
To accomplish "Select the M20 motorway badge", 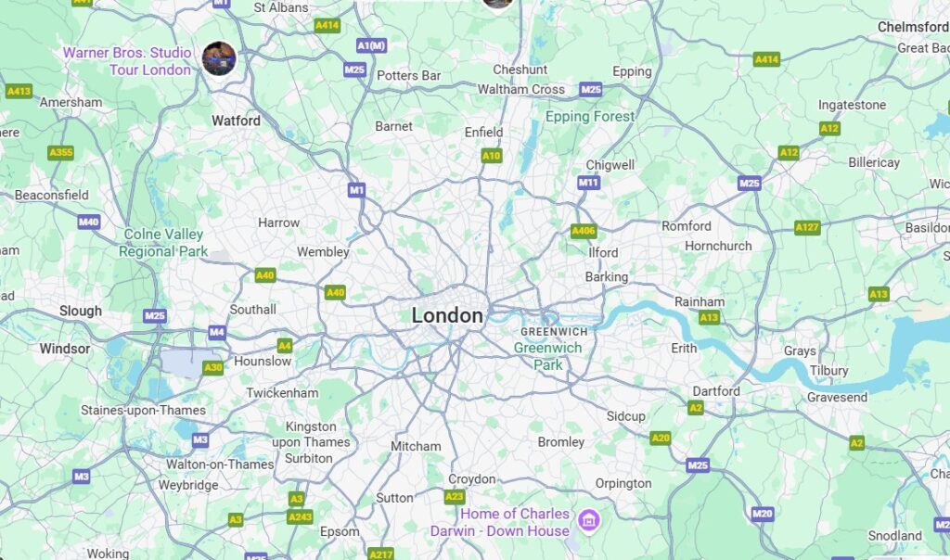I will (763, 514).
